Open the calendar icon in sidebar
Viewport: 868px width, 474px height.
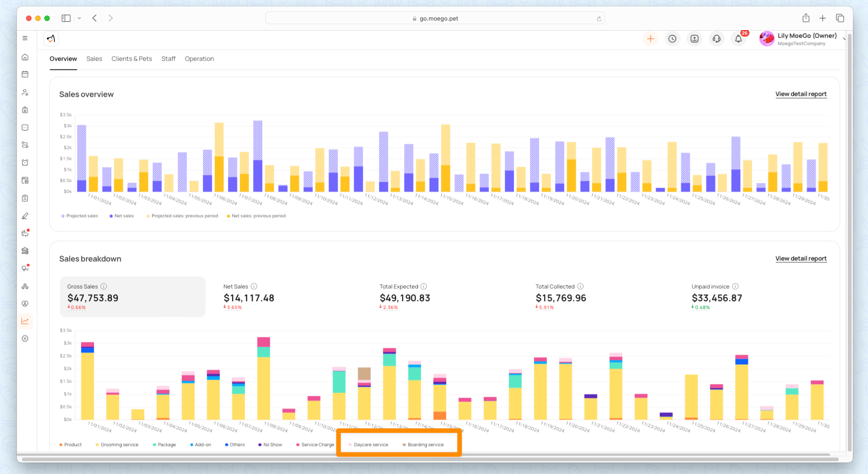coord(25,74)
